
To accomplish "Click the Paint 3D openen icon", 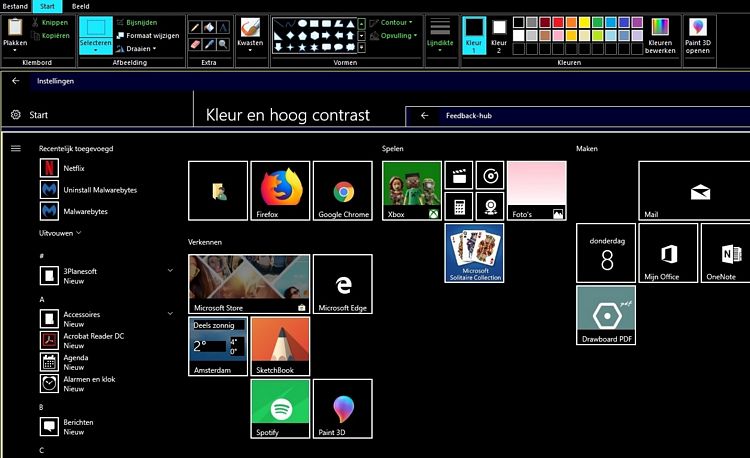I will (x=698, y=27).
